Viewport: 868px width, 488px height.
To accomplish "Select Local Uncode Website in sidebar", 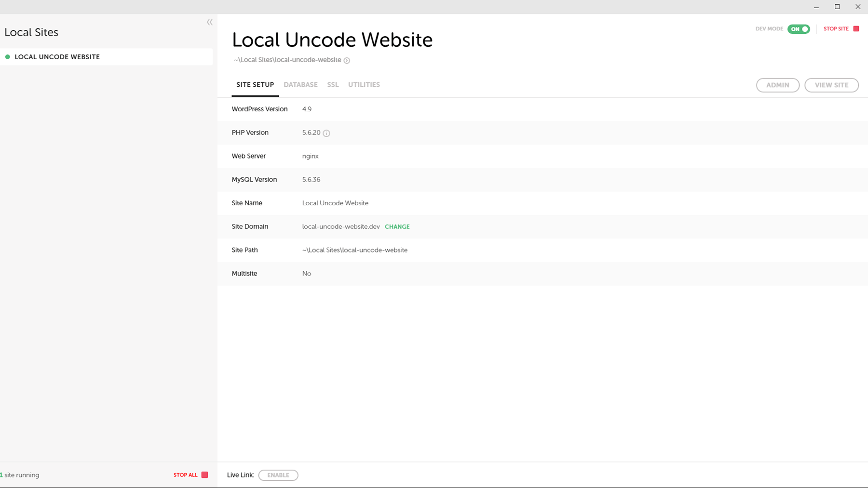I will click(106, 57).
